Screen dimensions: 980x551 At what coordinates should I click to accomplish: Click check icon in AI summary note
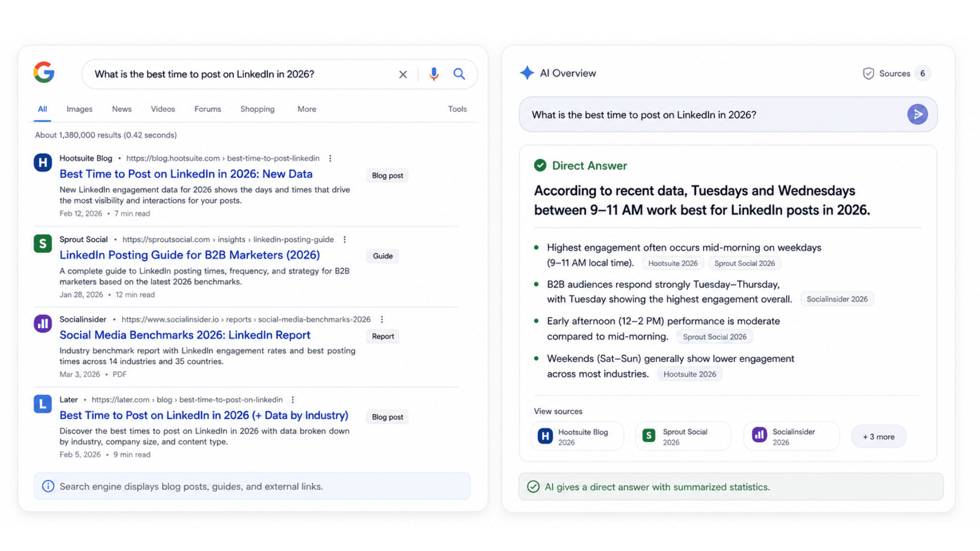coord(533,487)
